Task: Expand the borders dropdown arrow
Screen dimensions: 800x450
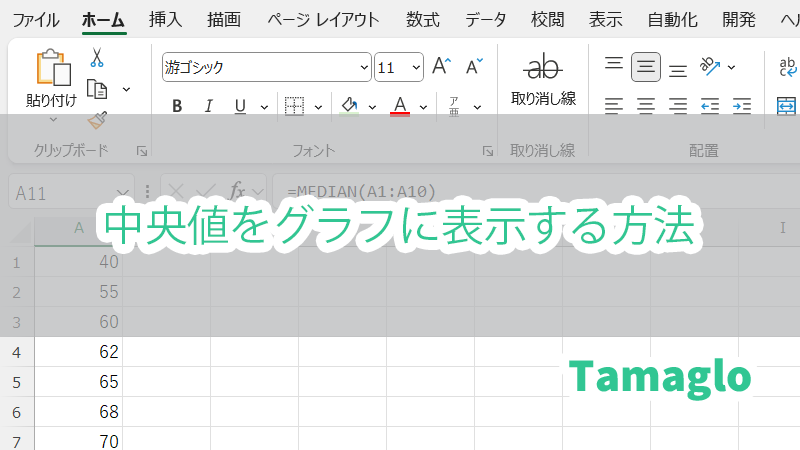Action: coord(318,106)
